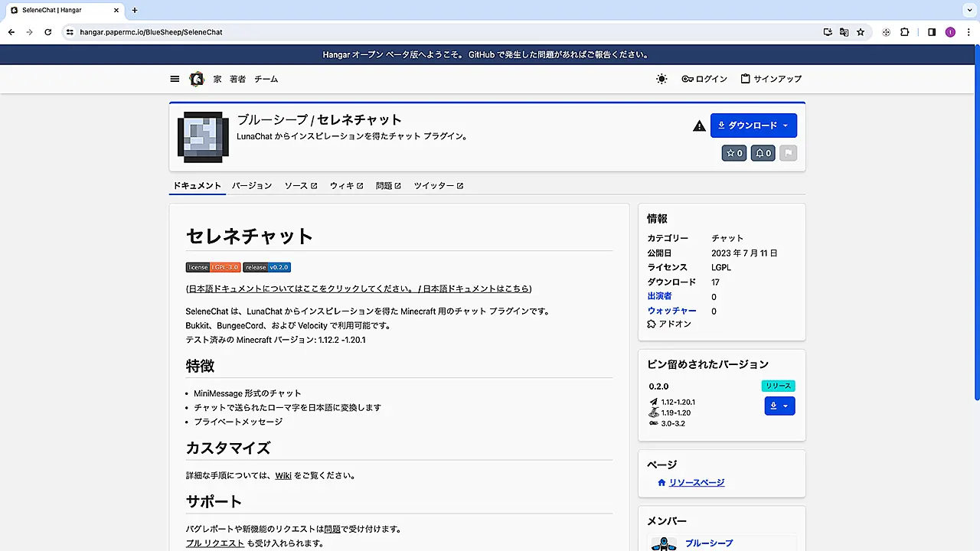980x551 pixels.
Task: Open the hamburger navigation menu
Action: tap(175, 79)
